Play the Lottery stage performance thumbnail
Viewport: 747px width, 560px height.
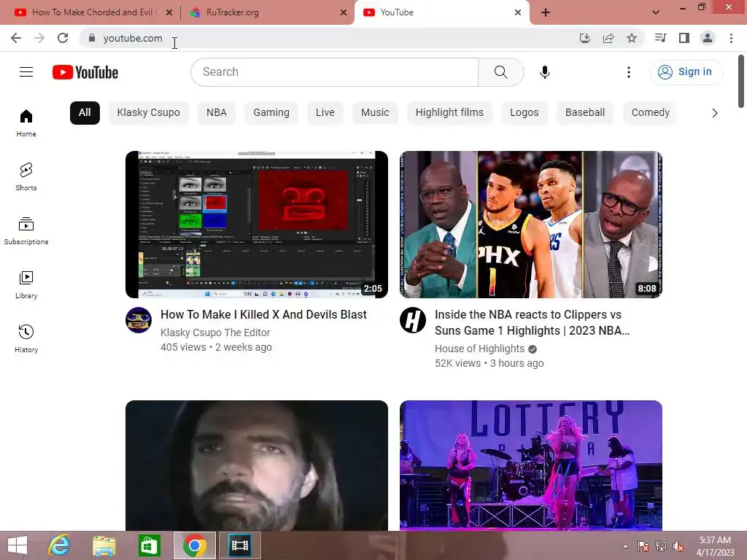[531, 465]
